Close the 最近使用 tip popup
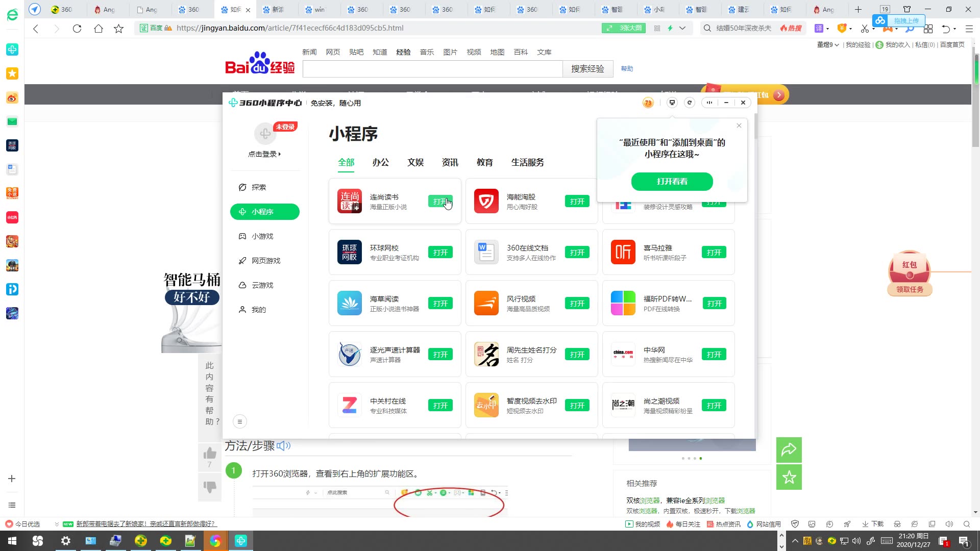The width and height of the screenshot is (980, 551). (x=739, y=126)
